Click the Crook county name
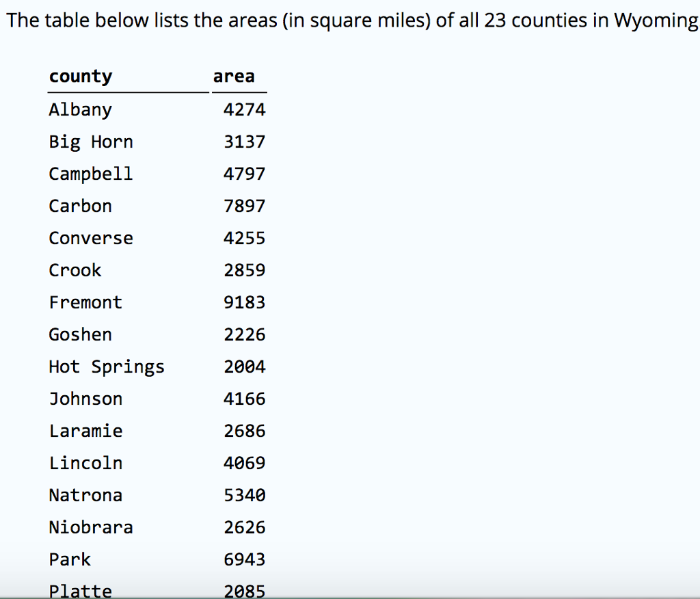Image resolution: width=700 pixels, height=599 pixels. point(75,270)
